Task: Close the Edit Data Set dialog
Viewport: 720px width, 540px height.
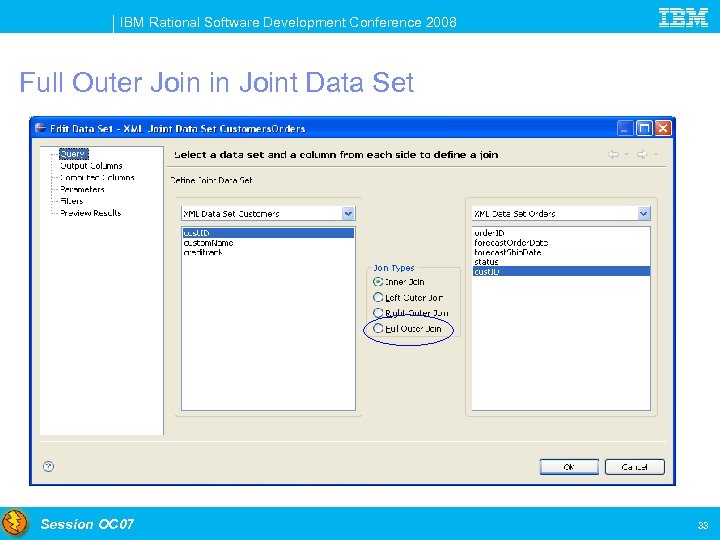Action: point(663,128)
